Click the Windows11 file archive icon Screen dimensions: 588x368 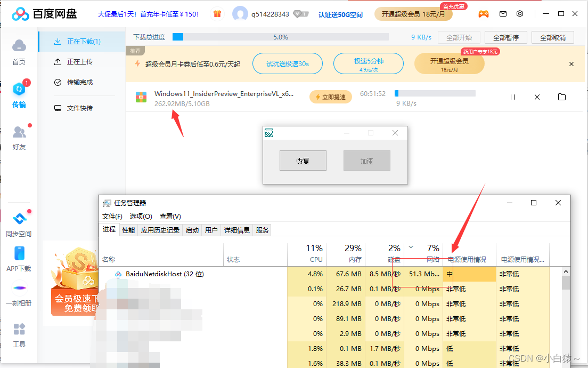tap(141, 97)
